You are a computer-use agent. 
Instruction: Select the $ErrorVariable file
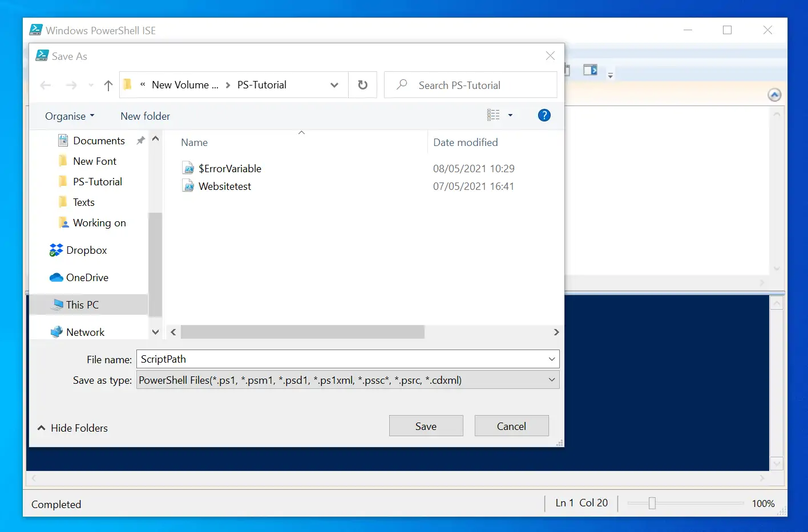230,168
